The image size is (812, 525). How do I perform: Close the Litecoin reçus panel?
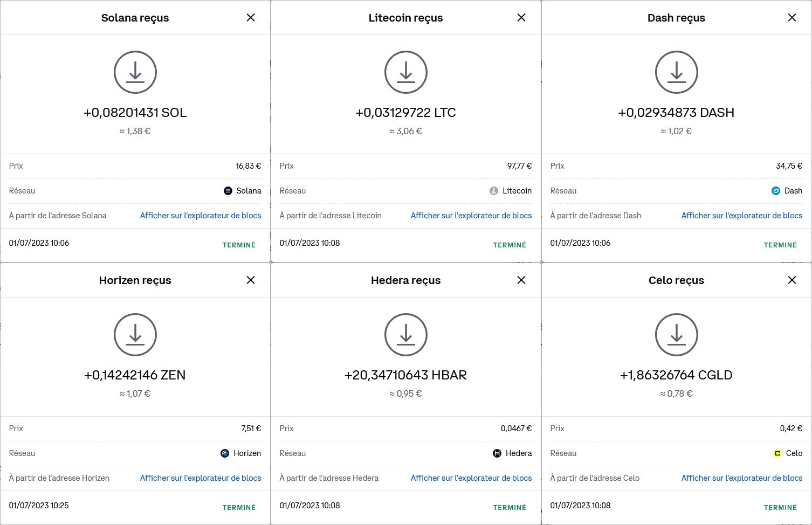[521, 18]
